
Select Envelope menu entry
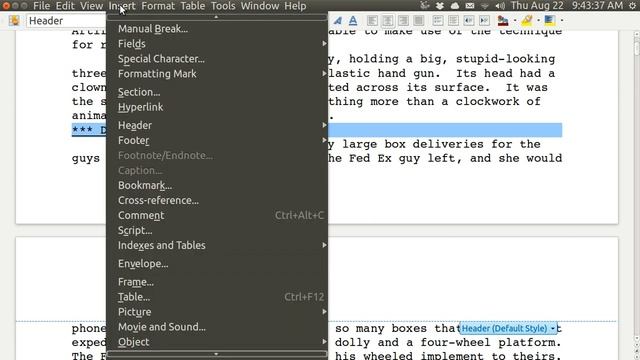(217, 264)
